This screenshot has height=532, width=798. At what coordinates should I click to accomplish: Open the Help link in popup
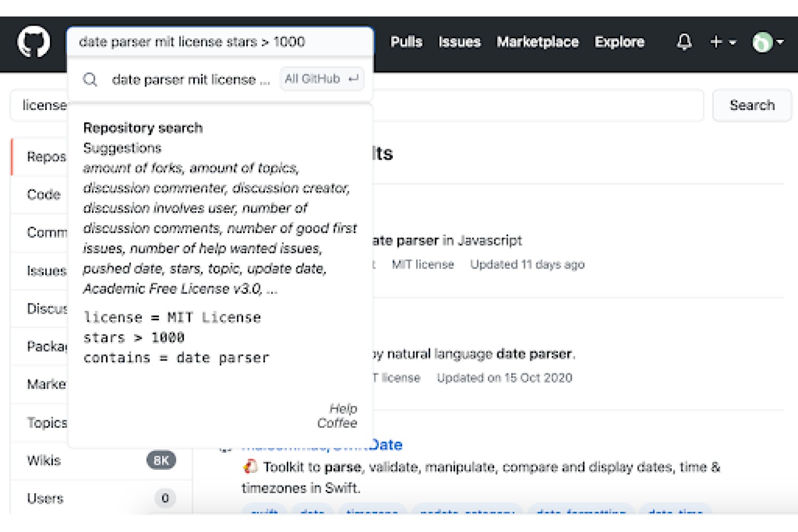click(343, 409)
